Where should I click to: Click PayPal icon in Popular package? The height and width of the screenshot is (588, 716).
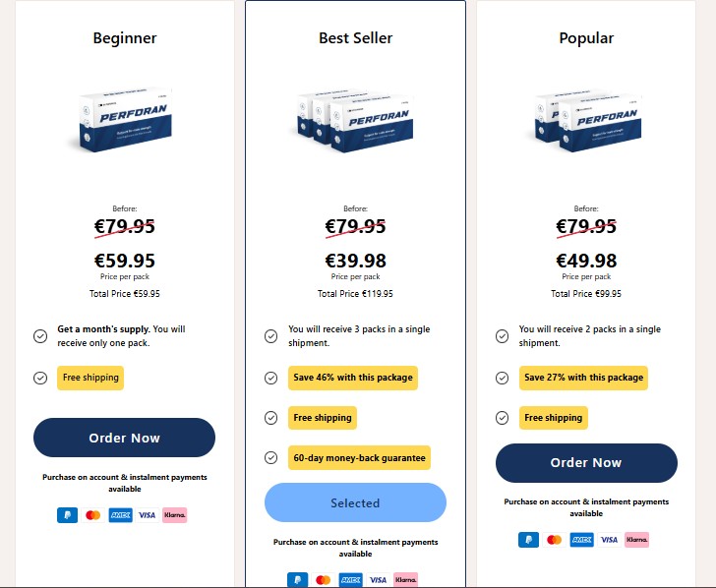(529, 539)
